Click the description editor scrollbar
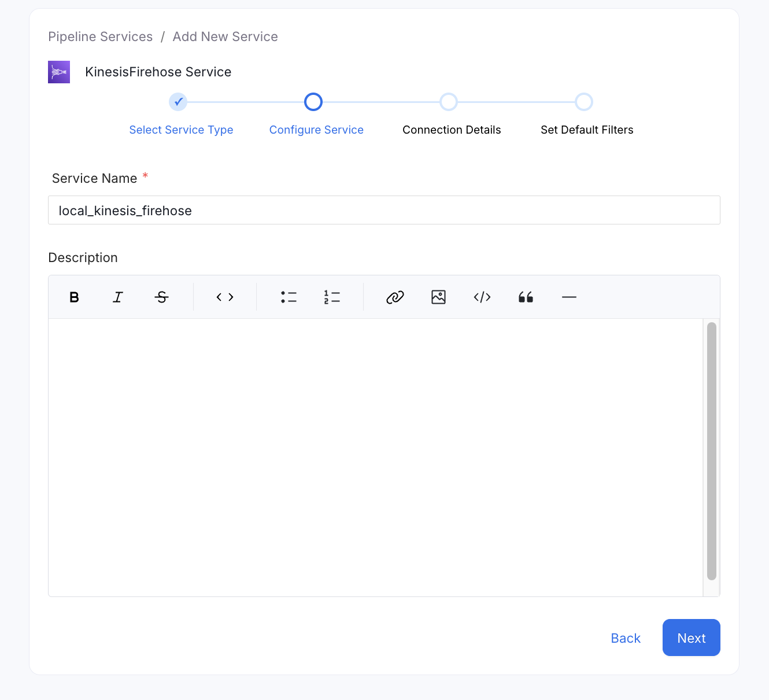Viewport: 769px width, 700px height. (x=711, y=451)
